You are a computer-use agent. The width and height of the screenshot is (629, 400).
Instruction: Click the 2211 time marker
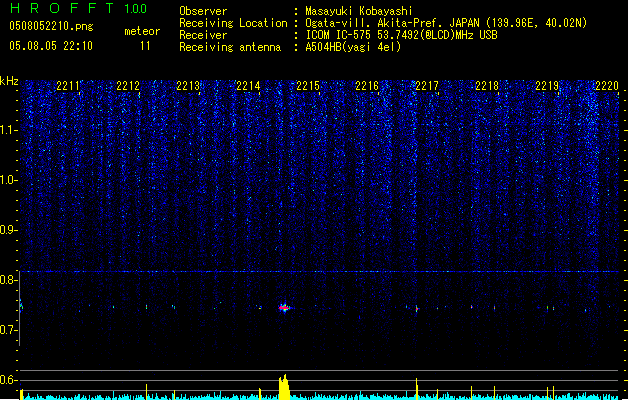(68, 86)
